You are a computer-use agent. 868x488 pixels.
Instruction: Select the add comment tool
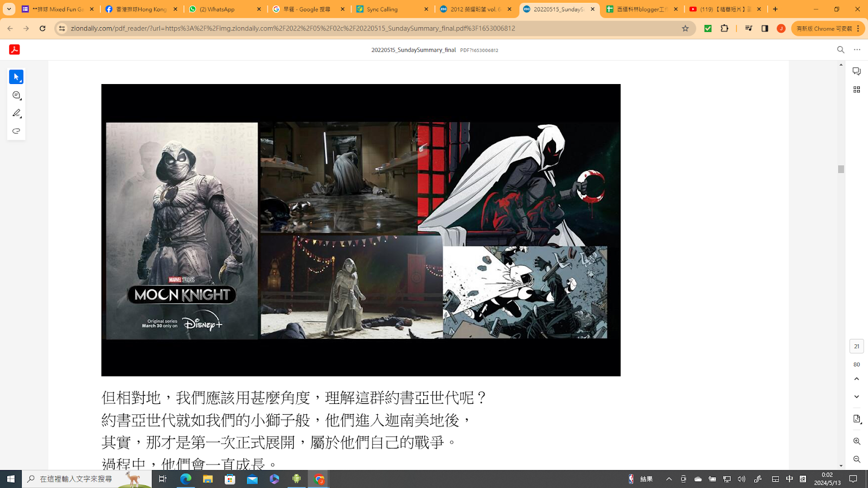16,95
